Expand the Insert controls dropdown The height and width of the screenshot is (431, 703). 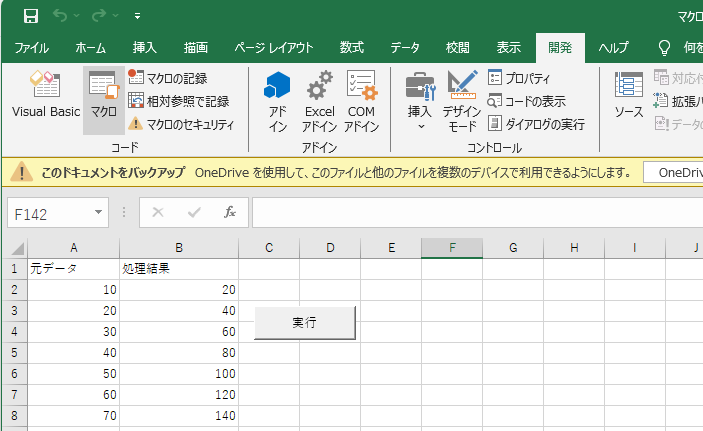[x=420, y=126]
